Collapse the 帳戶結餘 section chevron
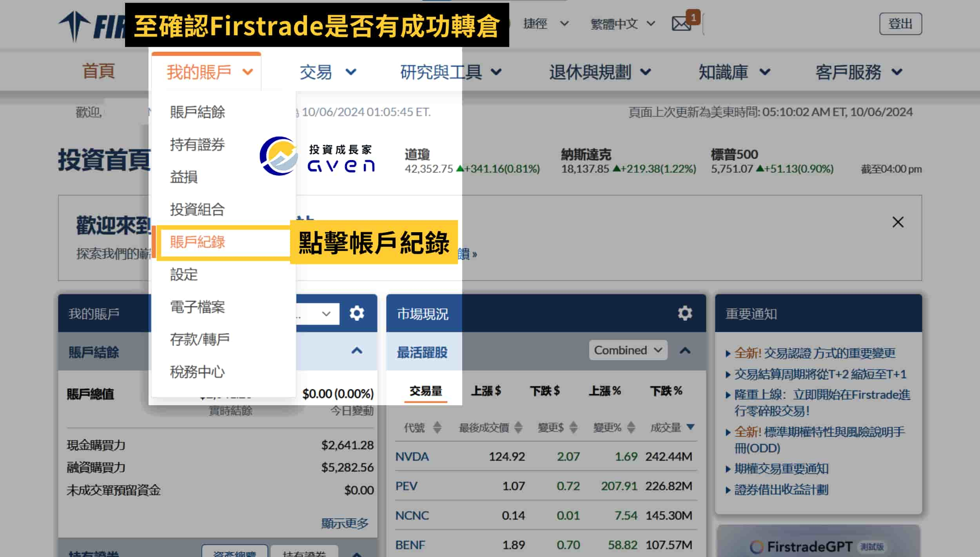The height and width of the screenshot is (557, 980). pos(357,351)
